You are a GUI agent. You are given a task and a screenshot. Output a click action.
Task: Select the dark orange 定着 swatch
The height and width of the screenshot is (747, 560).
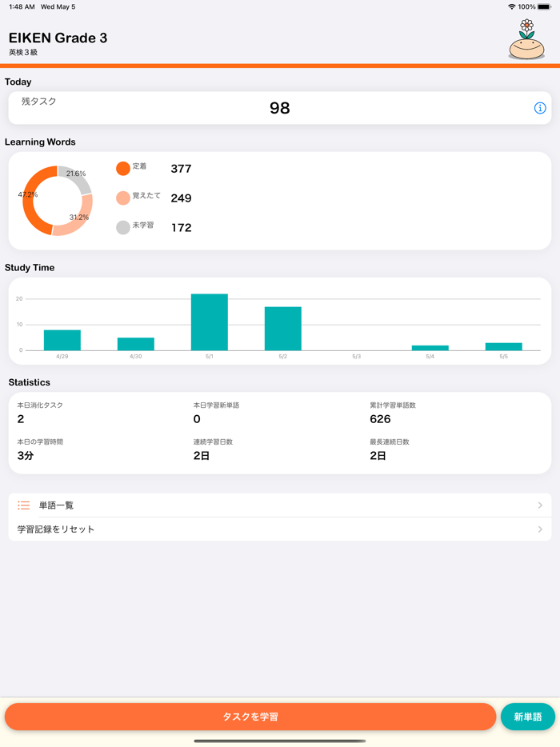123,168
